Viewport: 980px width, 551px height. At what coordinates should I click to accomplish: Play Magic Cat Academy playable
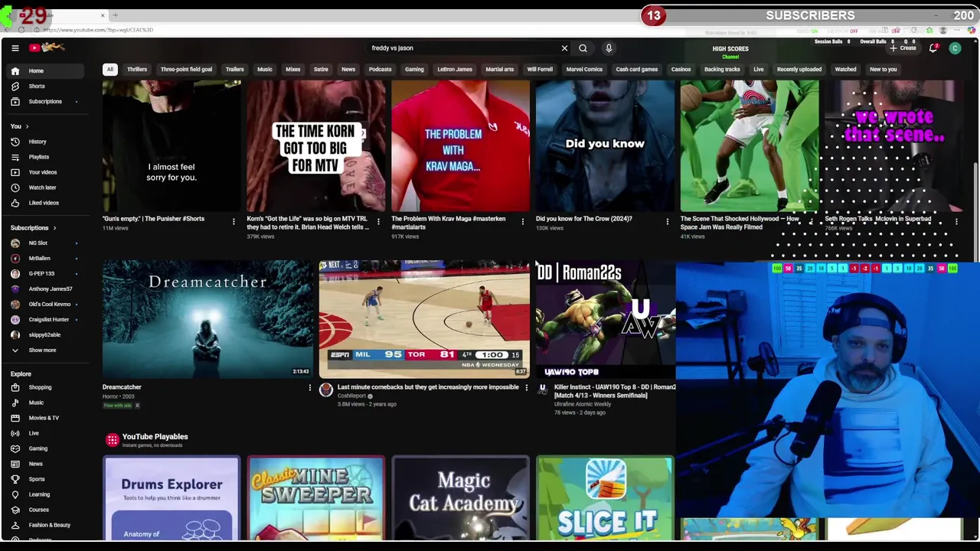point(460,498)
